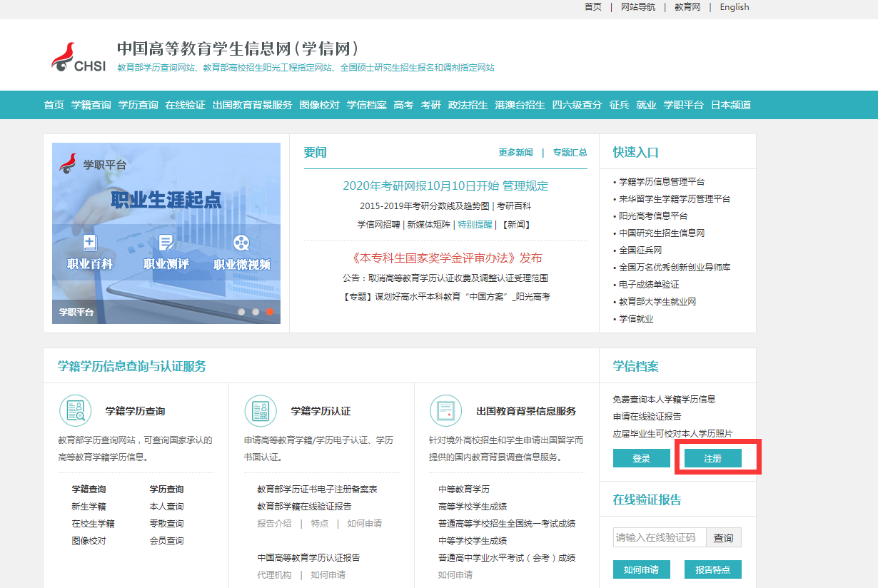This screenshot has width=878, height=588.
Task: Click the 报告特点 button
Action: [713, 569]
